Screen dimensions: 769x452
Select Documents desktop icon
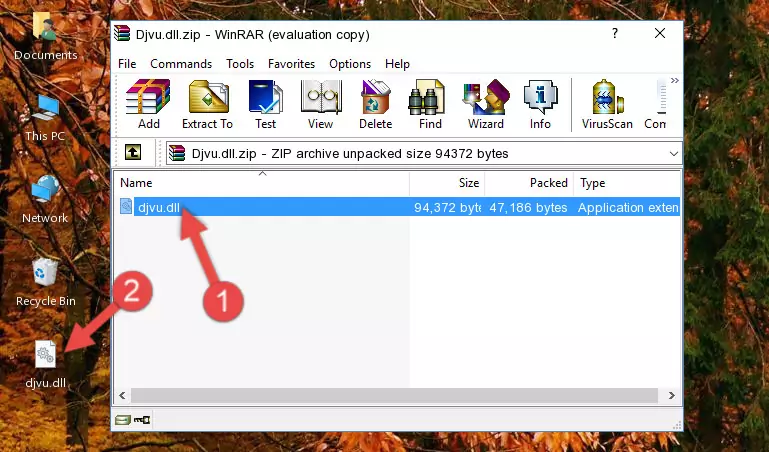(x=46, y=37)
